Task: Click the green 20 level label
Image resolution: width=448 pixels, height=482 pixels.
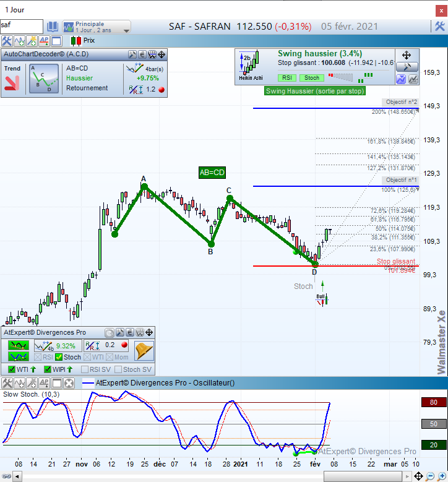Action: pos(434,445)
